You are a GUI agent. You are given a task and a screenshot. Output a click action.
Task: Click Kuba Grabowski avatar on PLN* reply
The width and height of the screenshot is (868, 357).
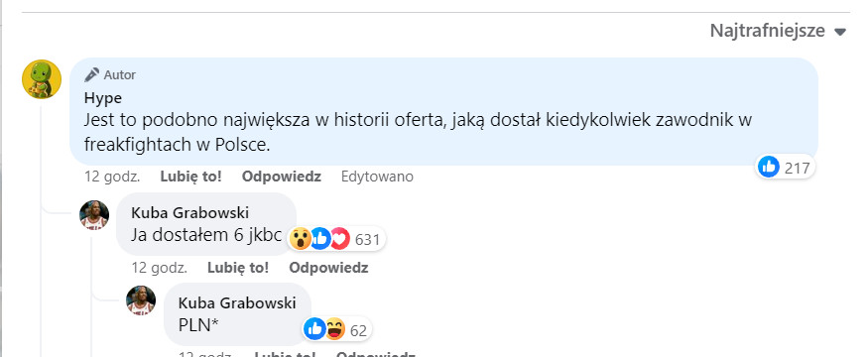pyautogui.click(x=141, y=300)
